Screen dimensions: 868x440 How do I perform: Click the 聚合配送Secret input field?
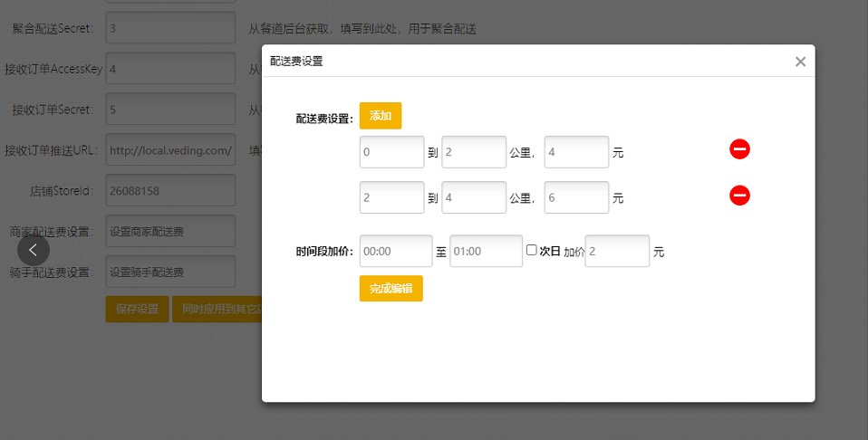pyautogui.click(x=170, y=28)
